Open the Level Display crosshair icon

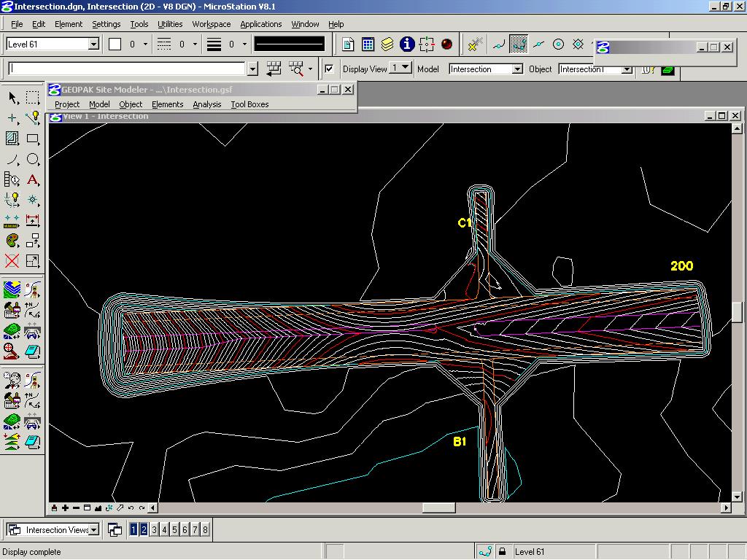tap(427, 44)
